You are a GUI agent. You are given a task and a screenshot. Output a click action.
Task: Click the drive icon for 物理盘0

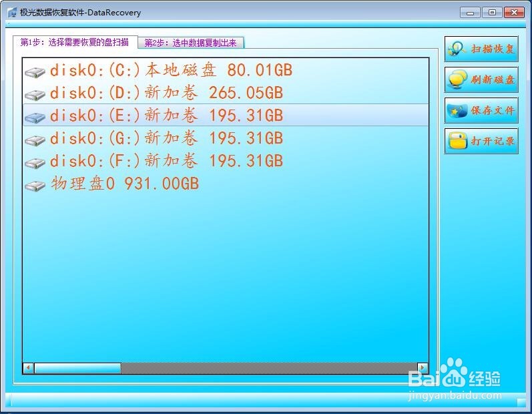35,186
